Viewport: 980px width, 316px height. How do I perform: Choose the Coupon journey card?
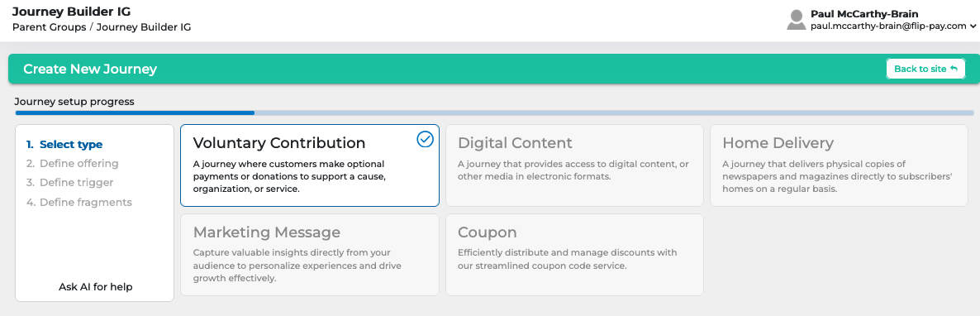(574, 255)
